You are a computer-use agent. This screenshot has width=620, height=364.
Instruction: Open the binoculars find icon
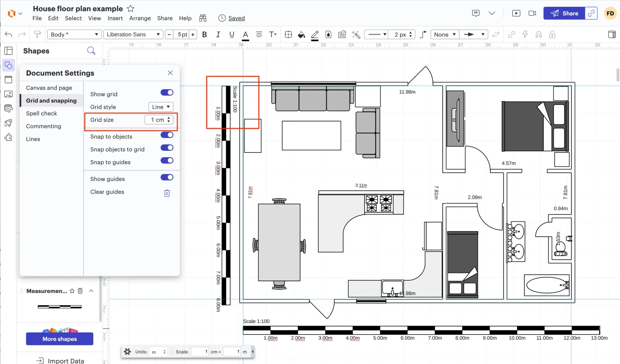tap(203, 18)
